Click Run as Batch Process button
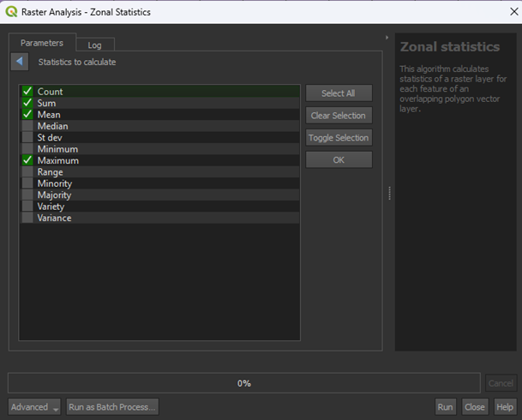This screenshot has width=522, height=420. [112, 407]
